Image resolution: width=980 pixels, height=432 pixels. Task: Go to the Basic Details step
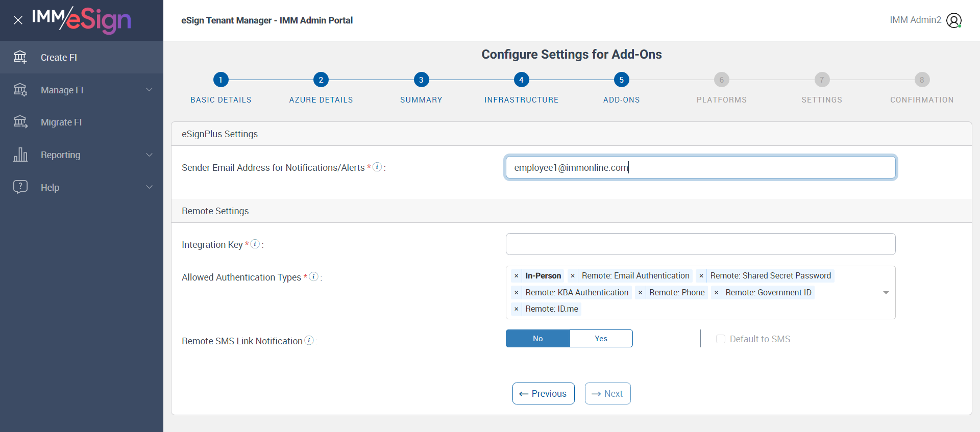coord(220,80)
